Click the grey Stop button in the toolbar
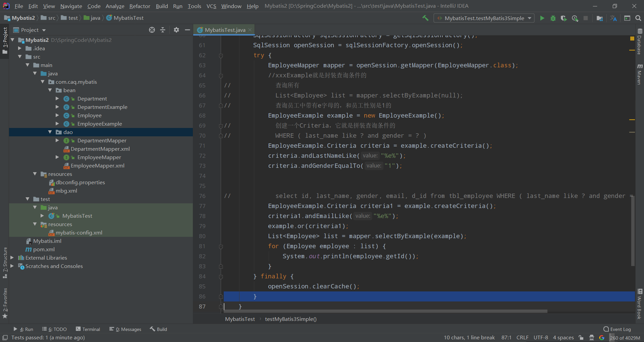The image size is (644, 342). 586,18
